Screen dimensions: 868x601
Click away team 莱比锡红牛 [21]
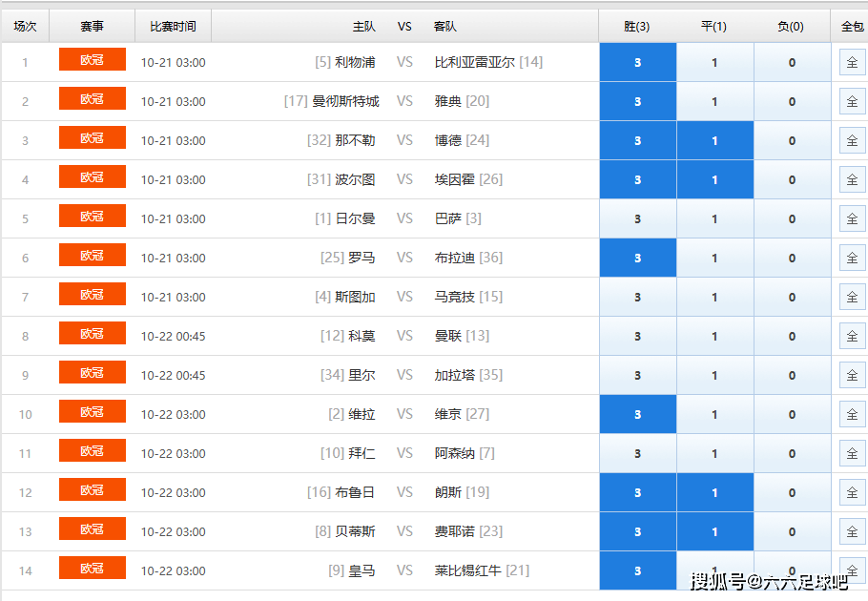(x=482, y=571)
